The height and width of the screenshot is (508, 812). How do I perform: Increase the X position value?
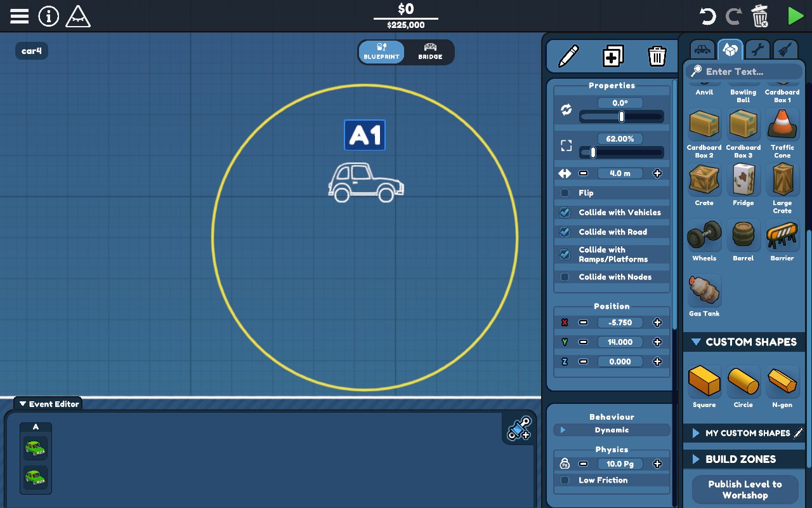[x=657, y=323]
